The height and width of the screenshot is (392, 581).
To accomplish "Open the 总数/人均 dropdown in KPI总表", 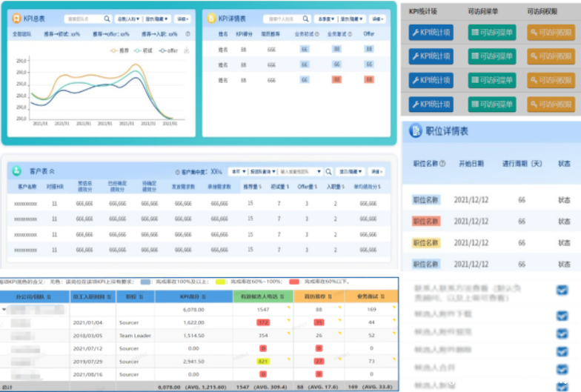I will click(128, 19).
